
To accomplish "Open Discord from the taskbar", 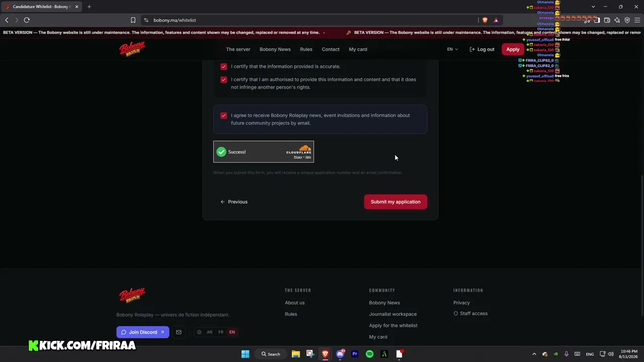I will [x=340, y=354].
